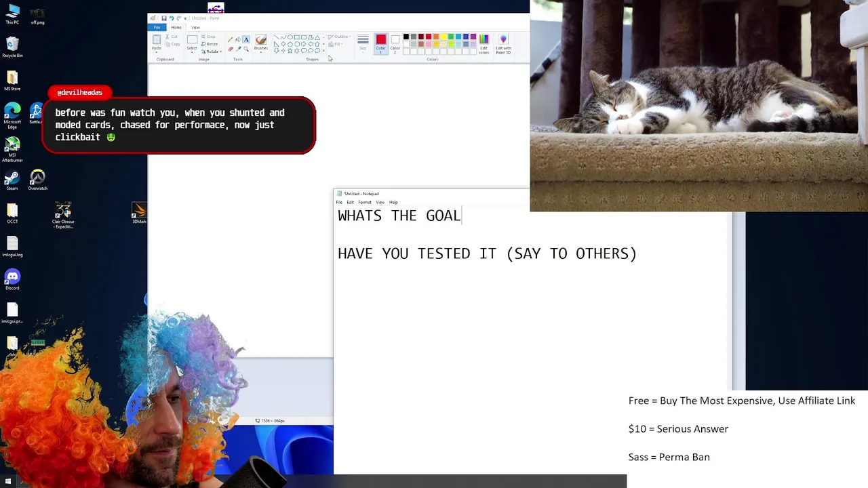Image resolution: width=868 pixels, height=488 pixels.
Task: Click the line "HAVE YOU TESTED IT (SAY TO OTHERS)"
Action: [x=487, y=253]
